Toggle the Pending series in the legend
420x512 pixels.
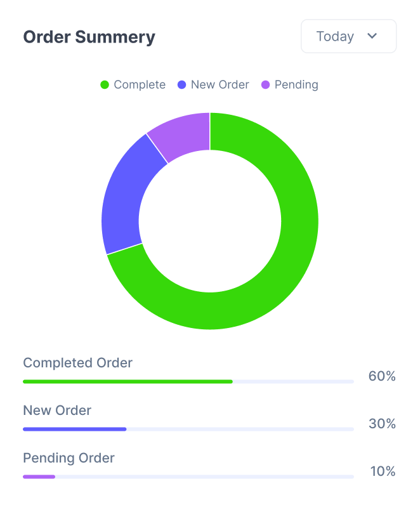[294, 84]
